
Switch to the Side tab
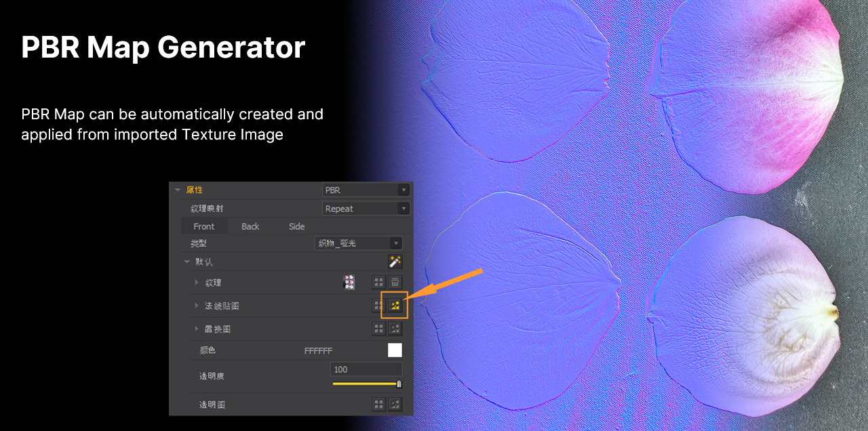point(296,226)
